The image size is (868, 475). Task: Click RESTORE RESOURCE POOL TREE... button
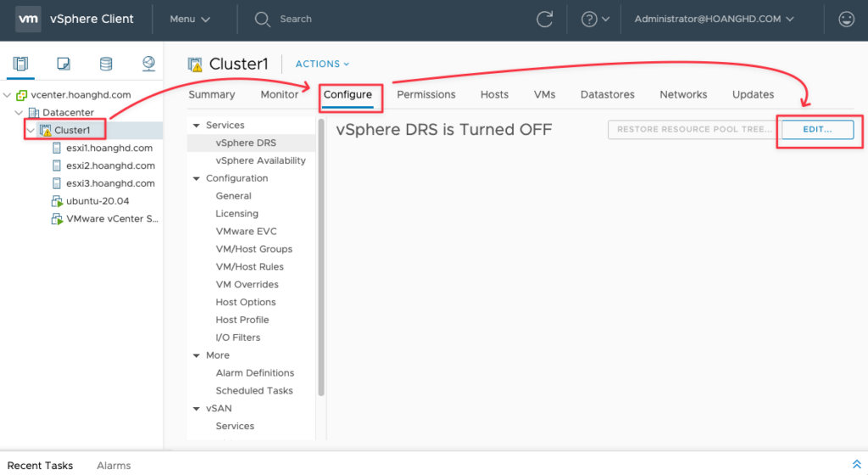[x=695, y=130]
